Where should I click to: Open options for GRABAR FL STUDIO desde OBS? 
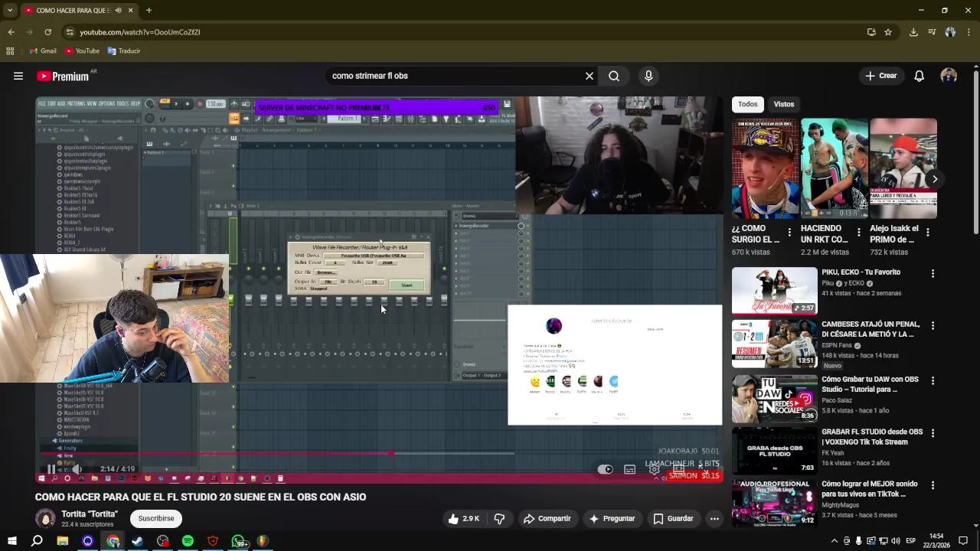(x=933, y=433)
